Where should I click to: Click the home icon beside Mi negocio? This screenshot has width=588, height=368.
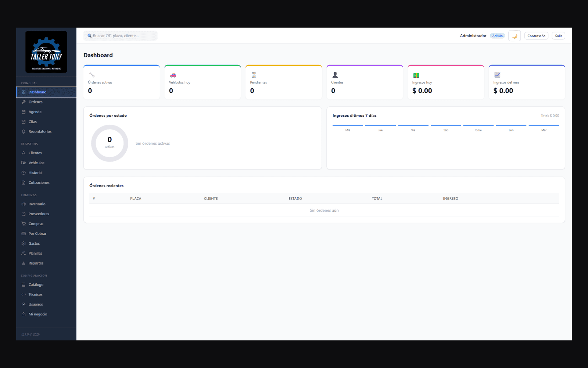tap(24, 314)
